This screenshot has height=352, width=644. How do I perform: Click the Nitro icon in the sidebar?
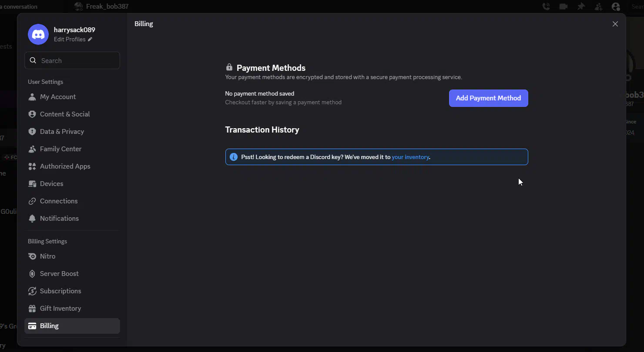pyautogui.click(x=32, y=256)
